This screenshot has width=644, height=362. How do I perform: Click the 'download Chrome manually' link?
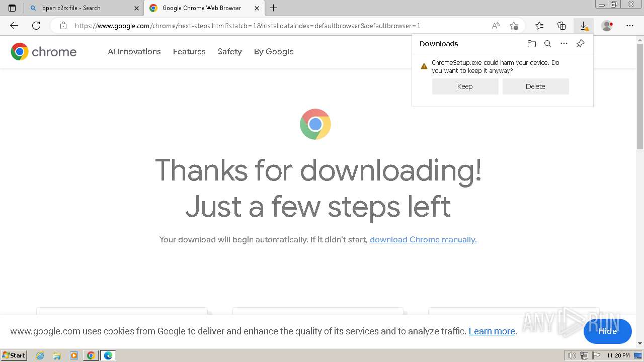(x=423, y=240)
